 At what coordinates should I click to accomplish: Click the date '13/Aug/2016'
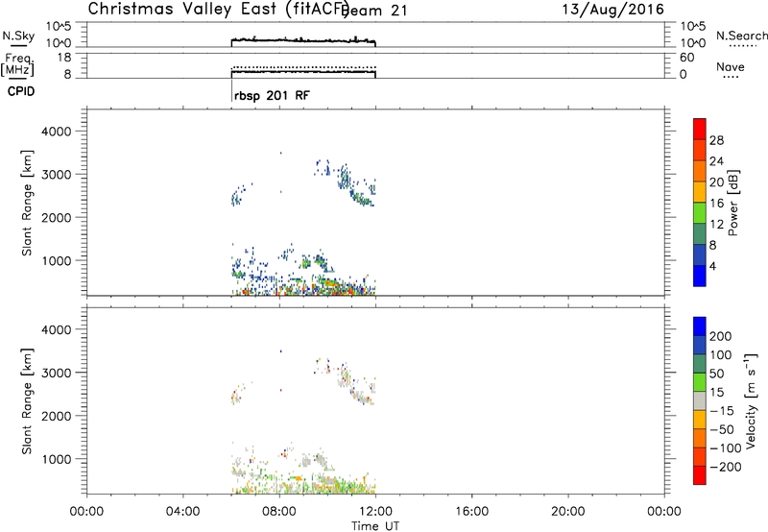(612, 10)
